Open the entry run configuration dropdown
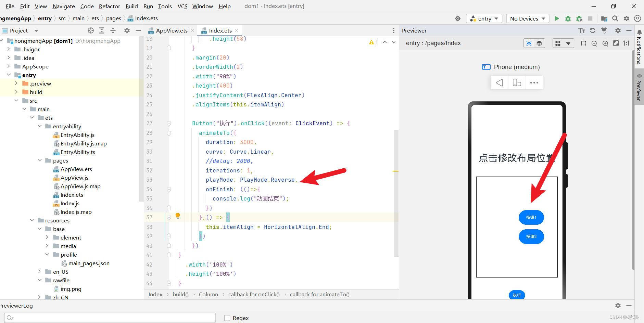 coord(484,18)
